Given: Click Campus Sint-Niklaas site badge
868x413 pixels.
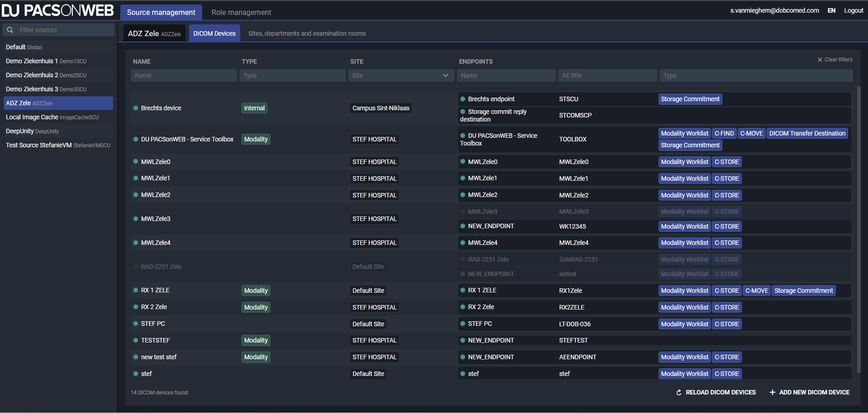Looking at the screenshot, I should [381, 108].
